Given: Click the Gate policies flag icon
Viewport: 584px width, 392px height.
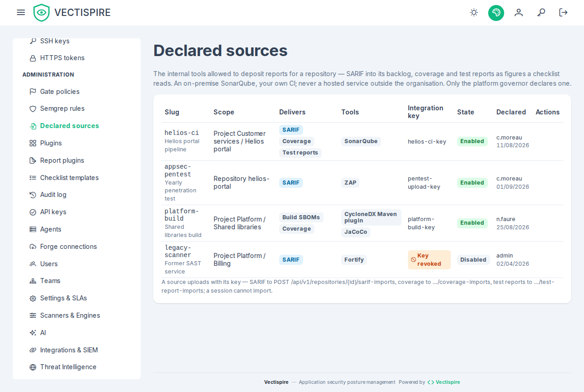Looking at the screenshot, I should tap(33, 92).
